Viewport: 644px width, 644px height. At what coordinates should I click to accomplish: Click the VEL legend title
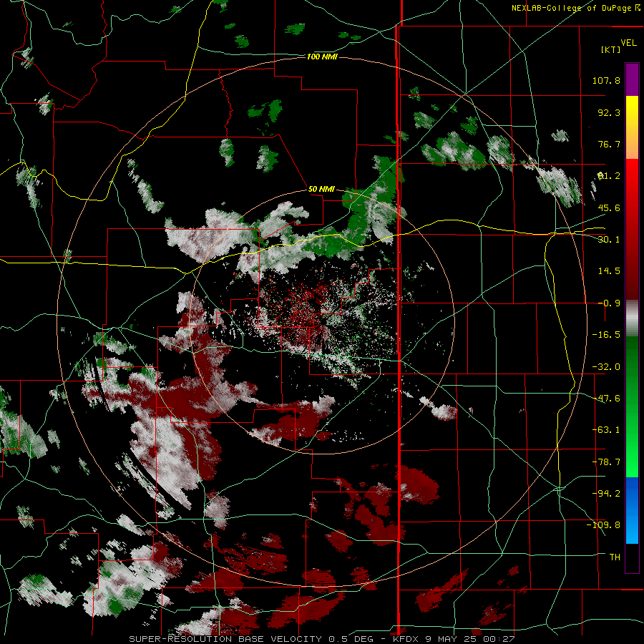pos(629,42)
